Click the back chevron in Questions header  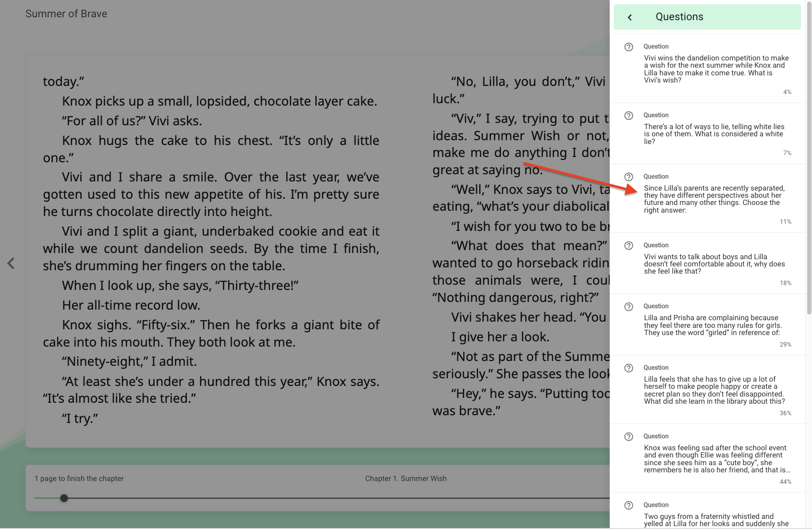pos(629,17)
